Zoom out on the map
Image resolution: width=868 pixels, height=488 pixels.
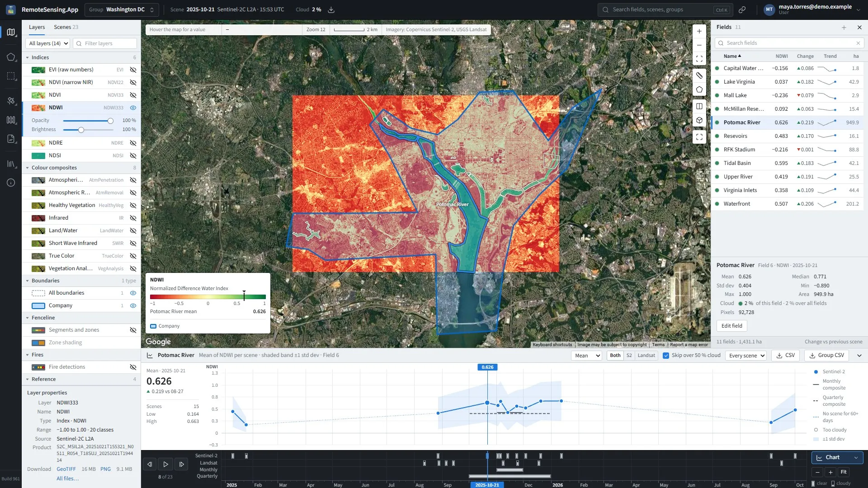point(699,45)
